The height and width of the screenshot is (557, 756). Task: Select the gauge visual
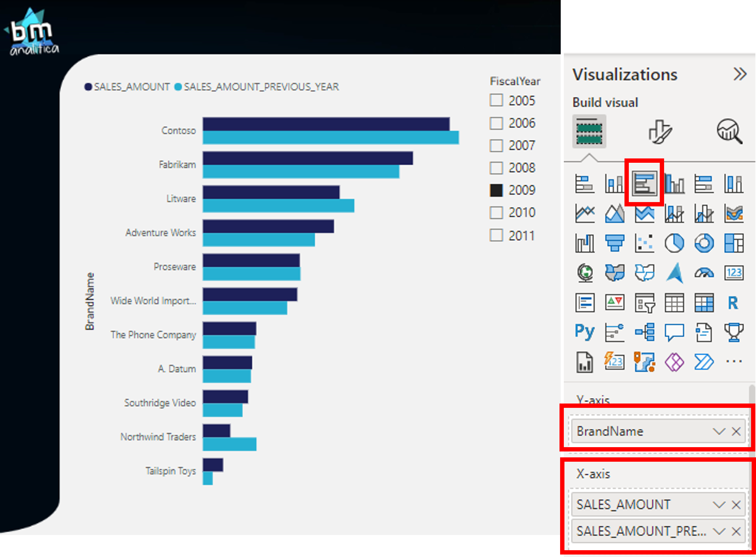[704, 273]
